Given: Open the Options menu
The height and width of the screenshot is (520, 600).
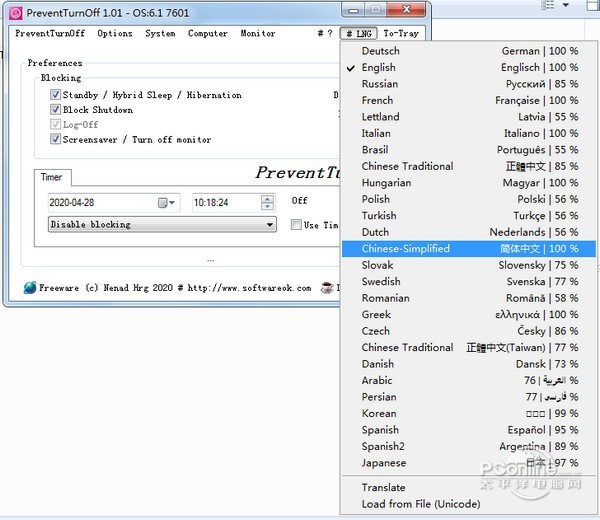Looking at the screenshot, I should [115, 33].
